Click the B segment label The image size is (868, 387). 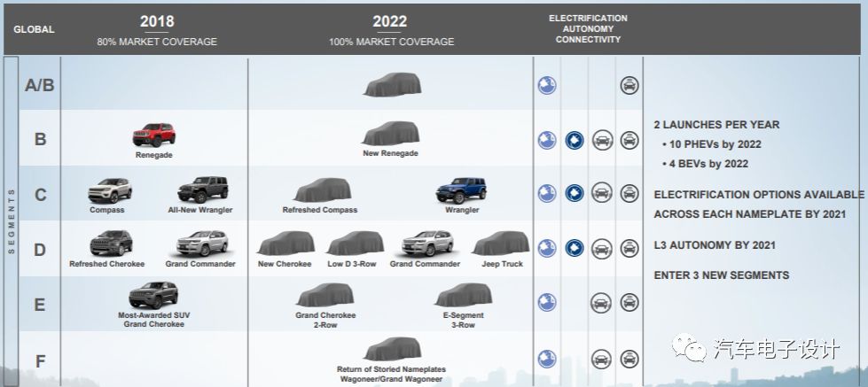[x=41, y=139]
